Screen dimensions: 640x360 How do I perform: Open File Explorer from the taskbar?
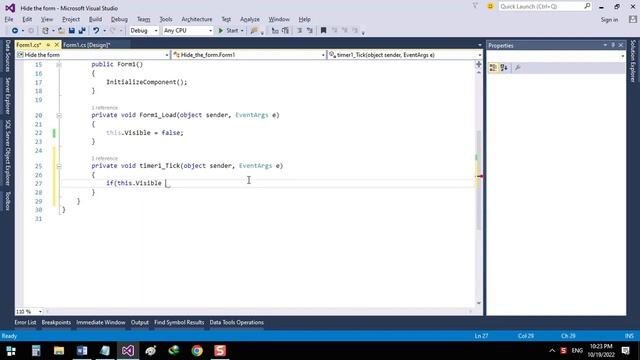(59, 351)
